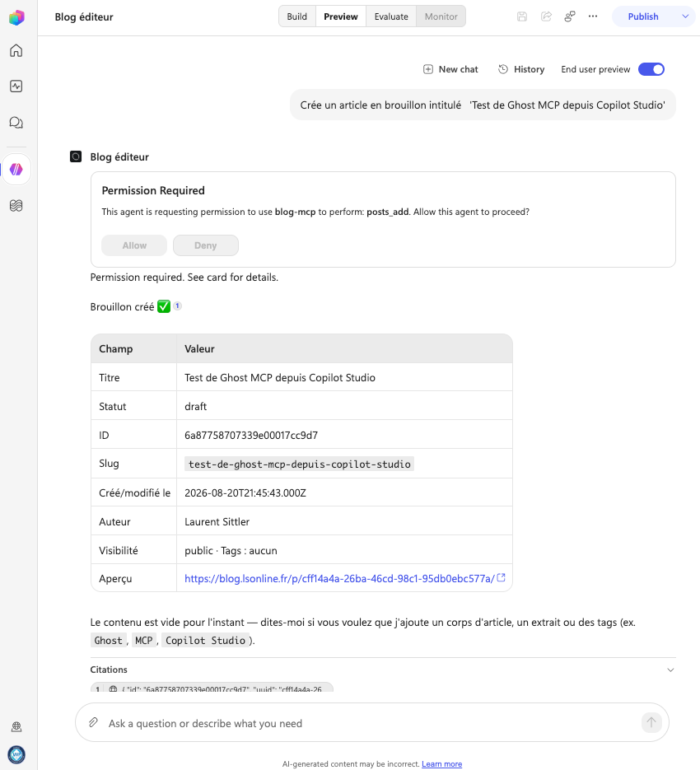
Task: Go to Home in the sidebar
Action: [16, 50]
